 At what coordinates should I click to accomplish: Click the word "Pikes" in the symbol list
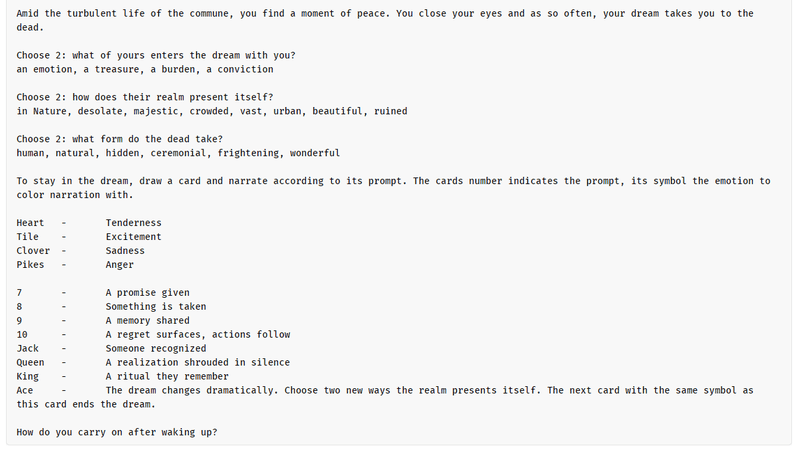click(x=30, y=265)
